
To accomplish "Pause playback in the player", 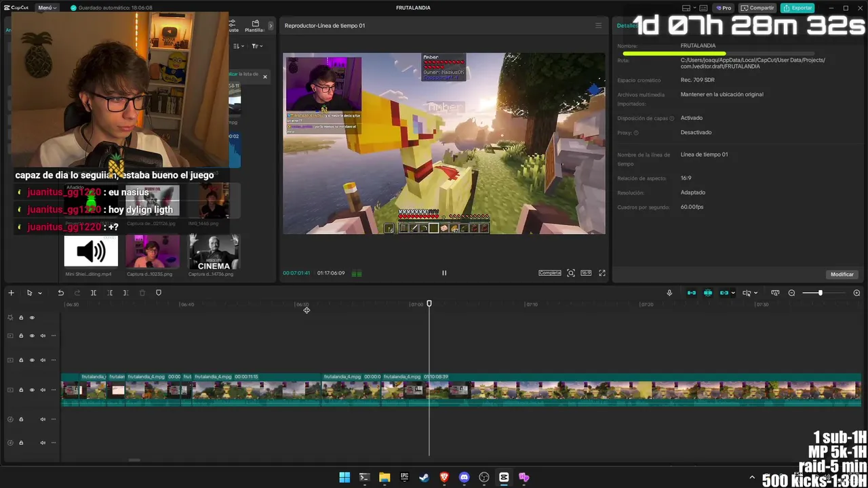I will click(x=444, y=273).
